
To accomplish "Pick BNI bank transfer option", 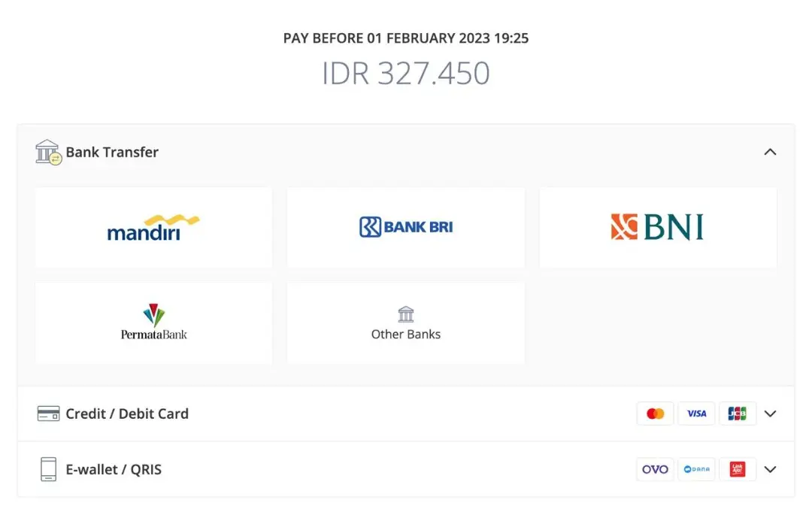I will (657, 227).
